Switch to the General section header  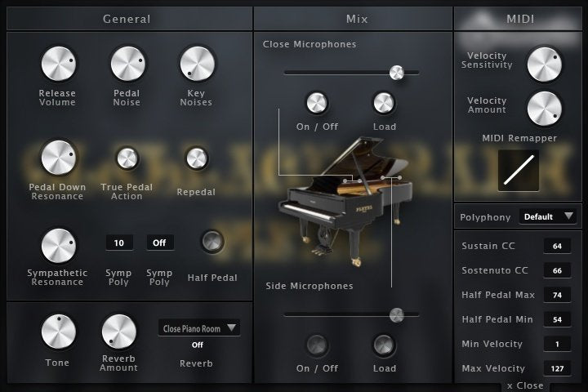pyautogui.click(x=127, y=19)
